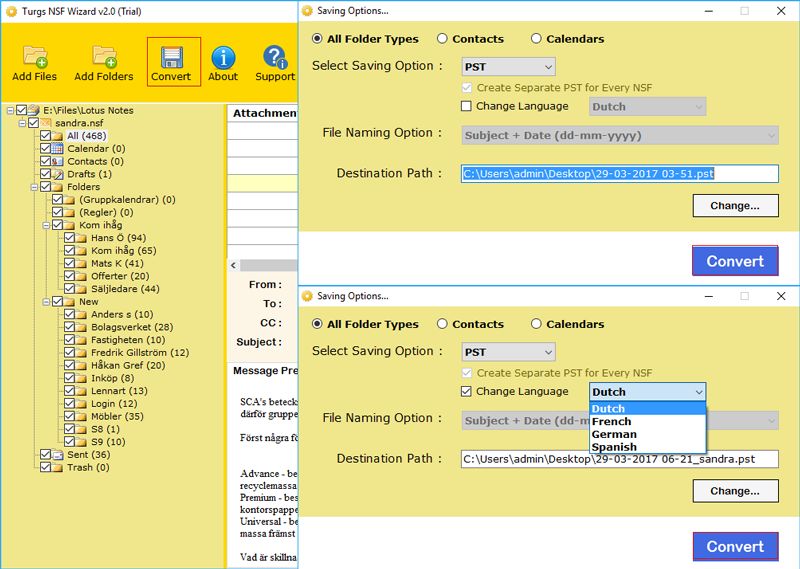Select the S9 (10) folder

pyautogui.click(x=108, y=442)
